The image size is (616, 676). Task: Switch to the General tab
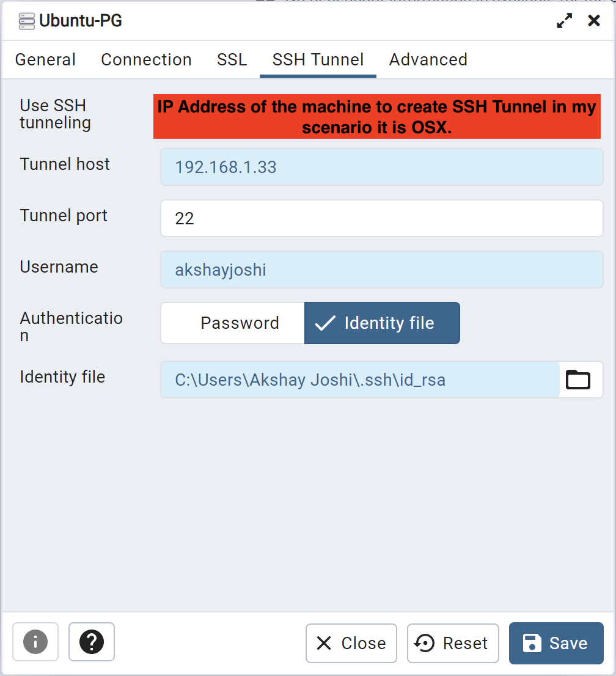tap(45, 59)
